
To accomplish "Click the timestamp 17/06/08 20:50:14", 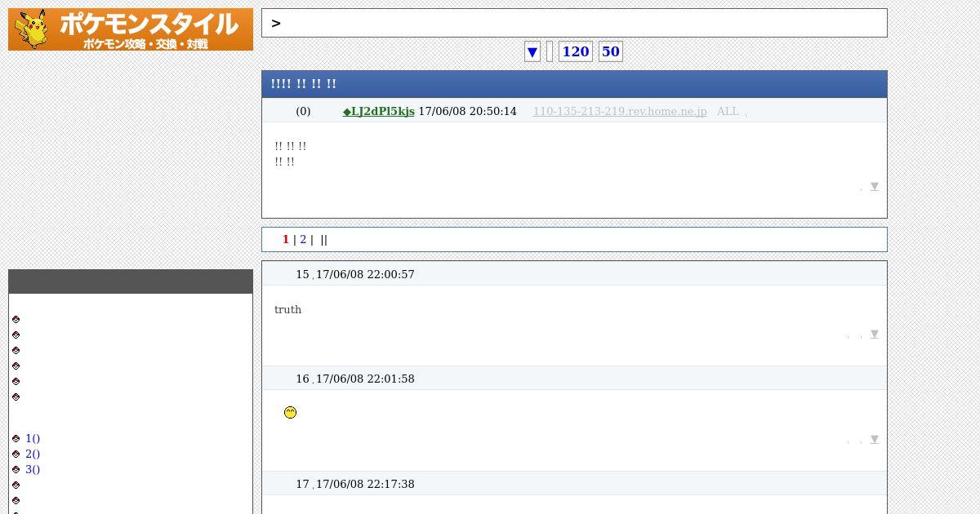I will click(467, 112).
